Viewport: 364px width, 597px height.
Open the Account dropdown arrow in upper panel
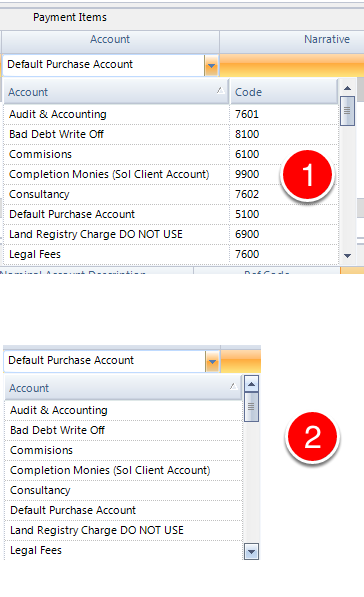tap(211, 65)
